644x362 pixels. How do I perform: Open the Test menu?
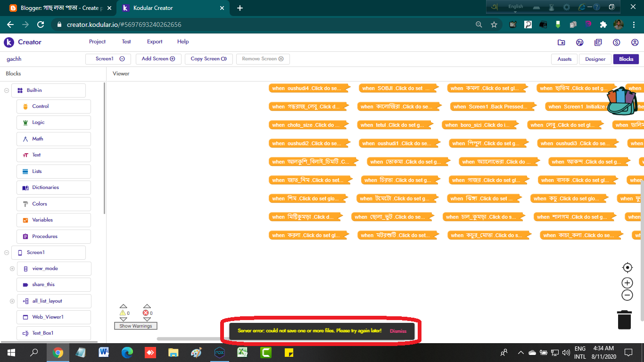[x=126, y=42]
